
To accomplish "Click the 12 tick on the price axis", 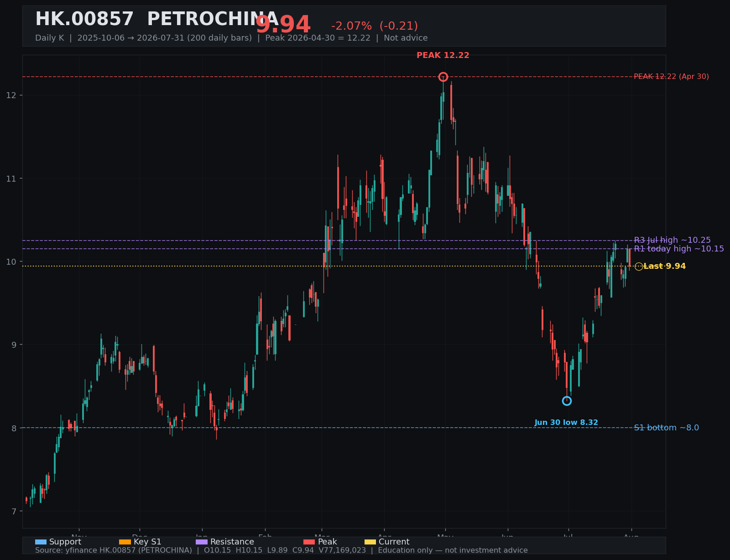I will tap(11, 95).
